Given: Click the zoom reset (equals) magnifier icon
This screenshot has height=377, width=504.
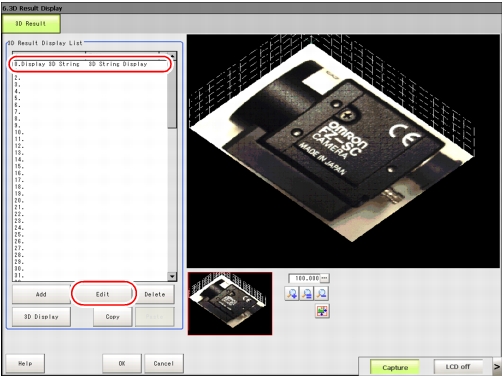Looking at the screenshot, I should (307, 294).
